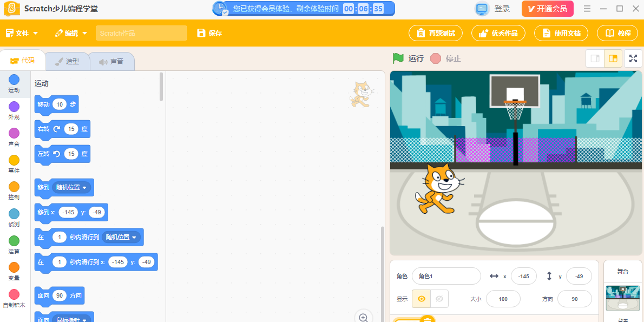Click the -49 y value in 移到 x block
Image resolution: width=644 pixels, height=322 pixels.
click(x=97, y=212)
